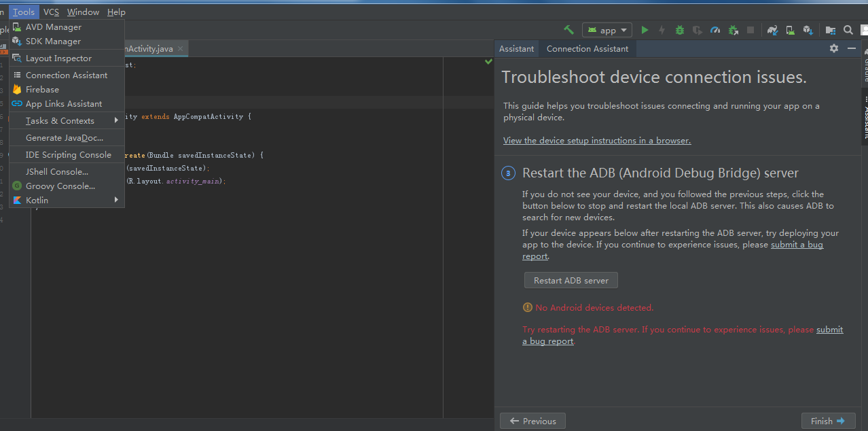This screenshot has width=868, height=431.
Task: Sync project with Gradle files icon
Action: point(773,30)
